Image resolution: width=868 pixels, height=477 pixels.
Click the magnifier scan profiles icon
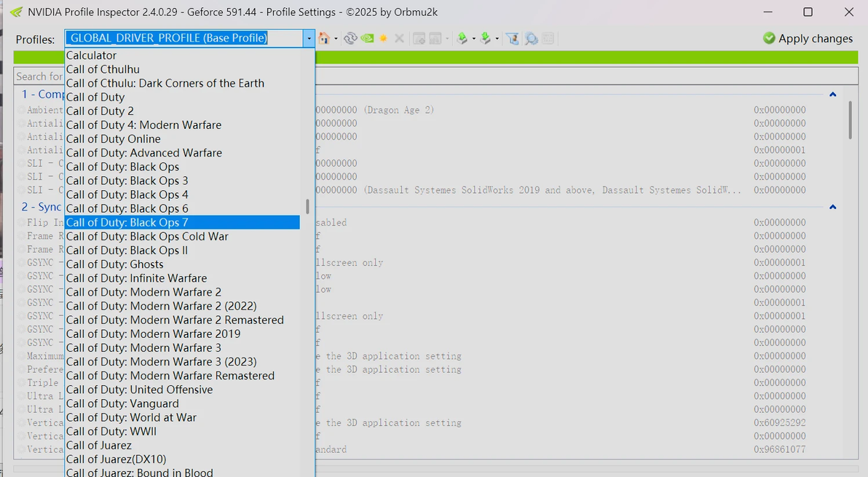(532, 38)
